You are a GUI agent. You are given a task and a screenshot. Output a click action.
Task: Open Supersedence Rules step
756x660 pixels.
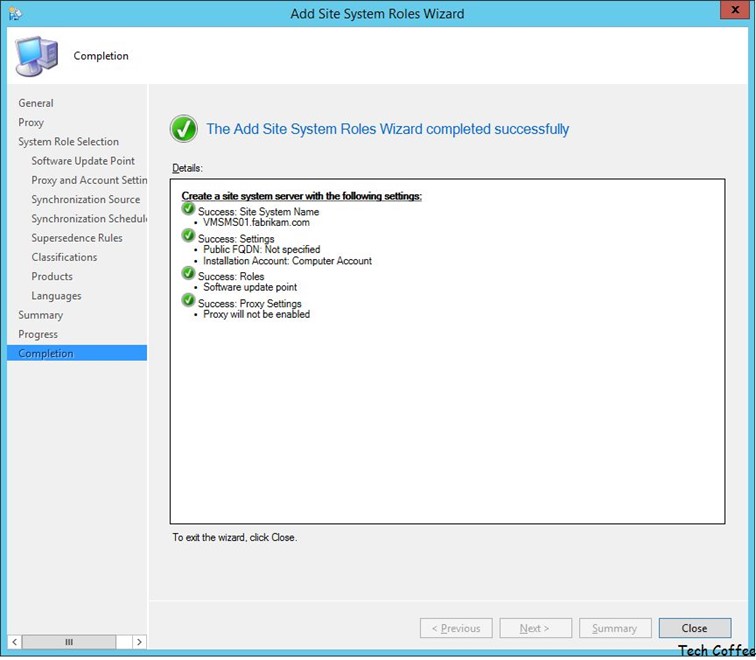(x=77, y=238)
